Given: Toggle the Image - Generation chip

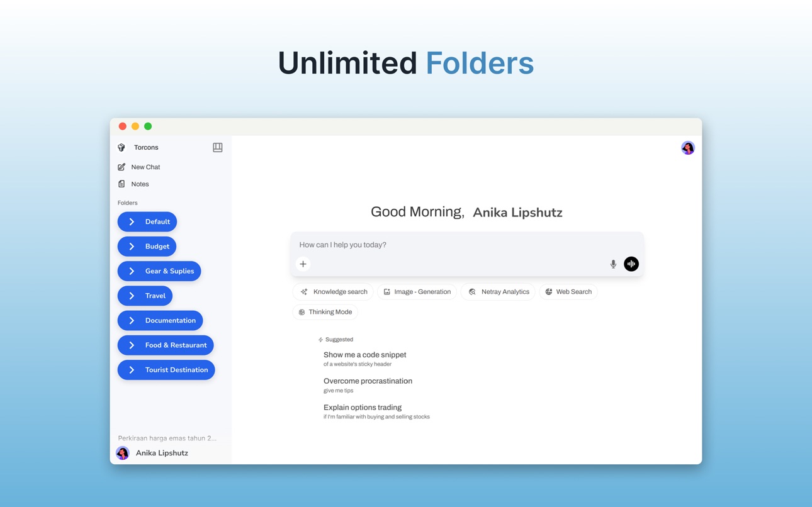Looking at the screenshot, I should pyautogui.click(x=417, y=292).
